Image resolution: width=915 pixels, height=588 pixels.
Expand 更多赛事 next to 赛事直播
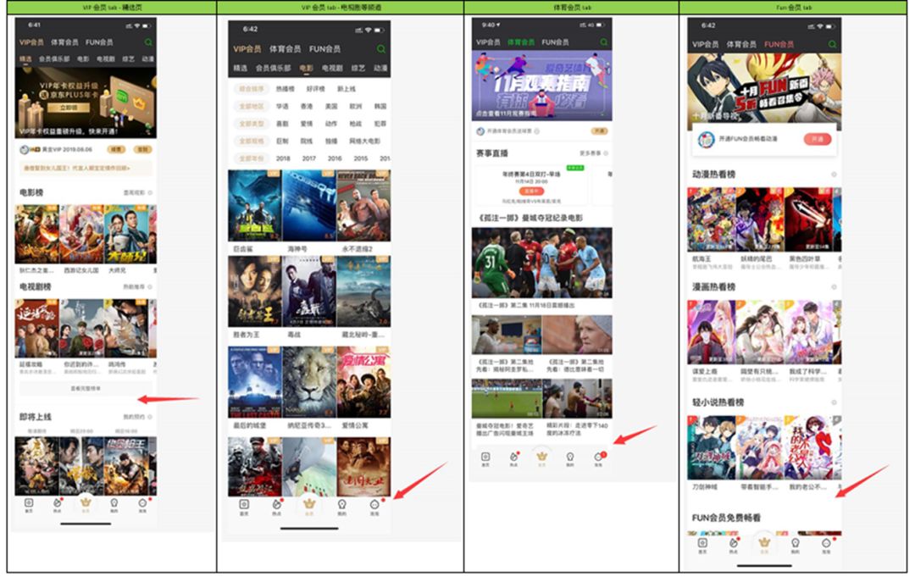coord(594,153)
